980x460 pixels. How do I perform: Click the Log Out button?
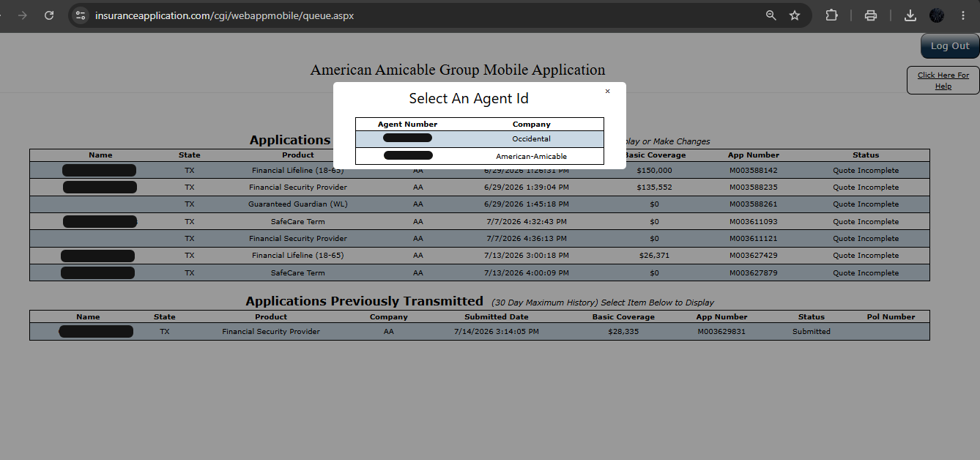click(x=950, y=46)
